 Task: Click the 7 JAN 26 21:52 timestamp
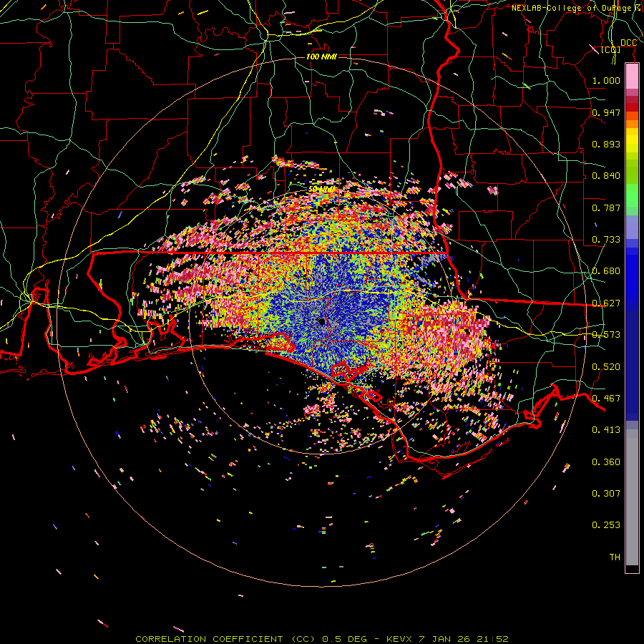click(464, 639)
